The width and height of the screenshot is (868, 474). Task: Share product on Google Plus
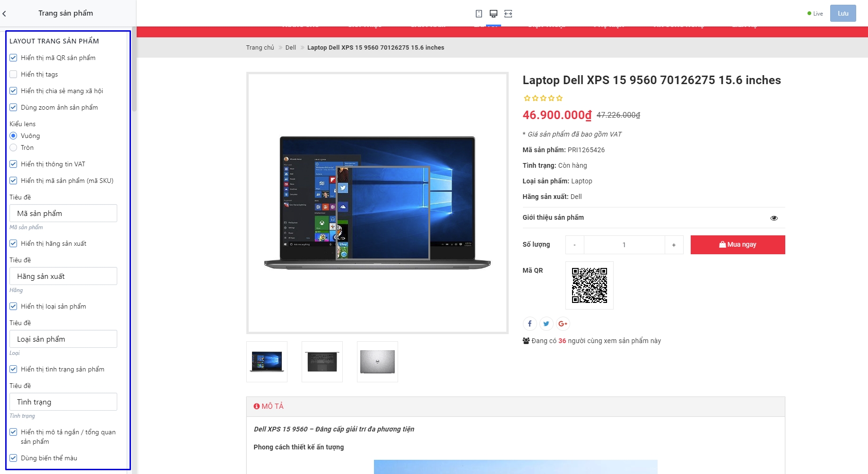pos(563,324)
